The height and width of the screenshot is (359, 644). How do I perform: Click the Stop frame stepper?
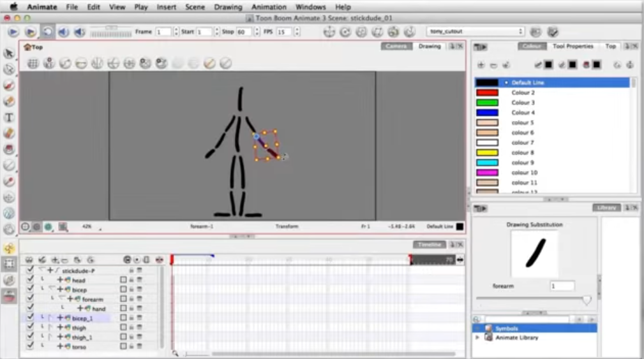[257, 32]
